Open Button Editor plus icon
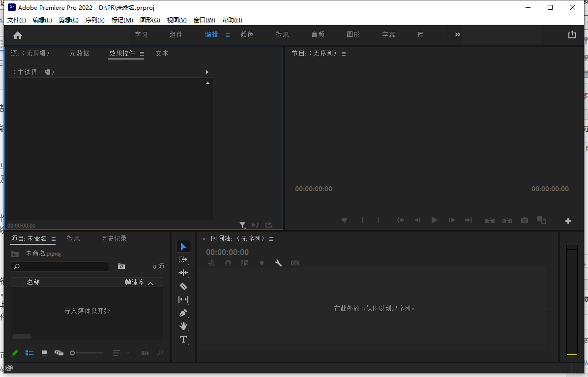The height and width of the screenshot is (377, 588). [x=568, y=221]
